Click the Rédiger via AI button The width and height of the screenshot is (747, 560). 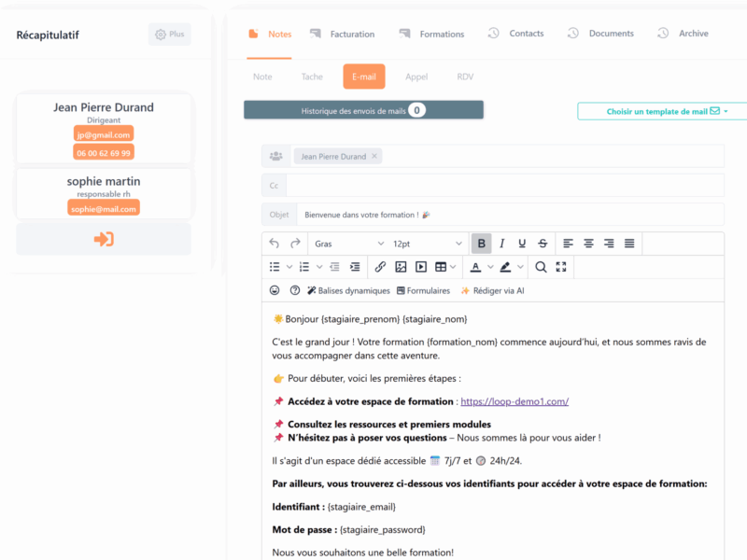click(x=492, y=290)
